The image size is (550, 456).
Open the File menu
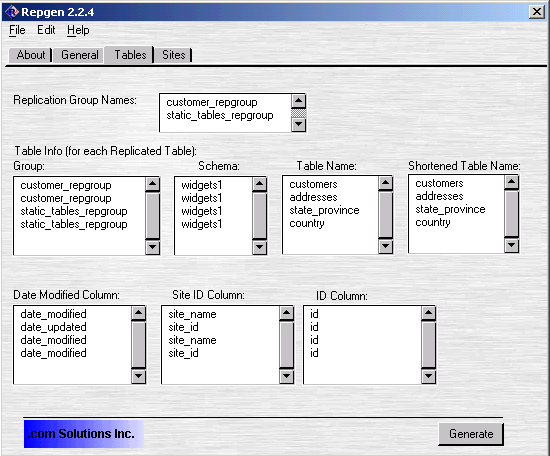pyautogui.click(x=17, y=30)
